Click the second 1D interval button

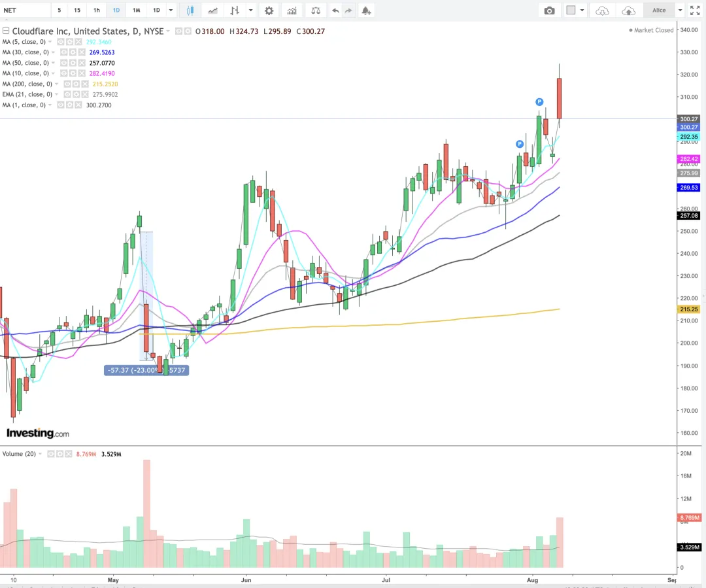(156, 10)
